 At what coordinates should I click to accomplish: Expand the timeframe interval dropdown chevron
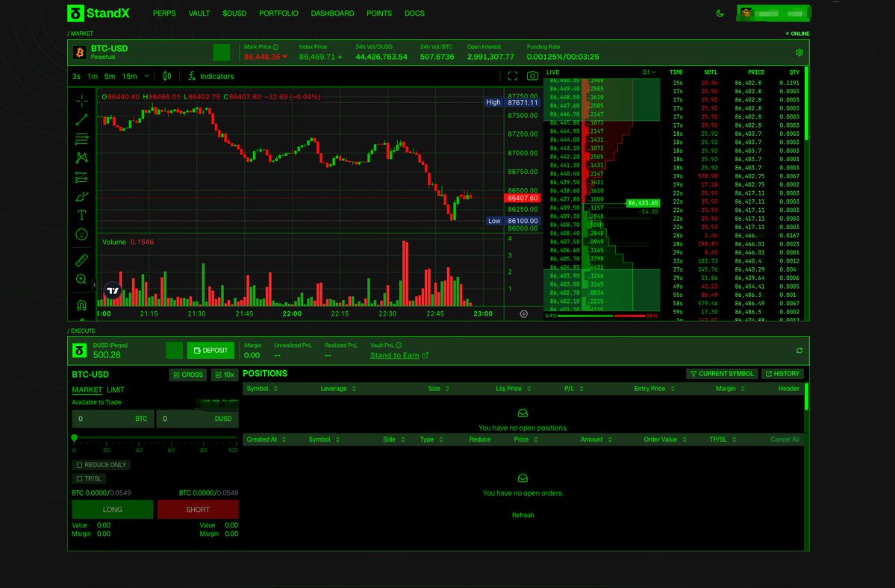[x=147, y=76]
